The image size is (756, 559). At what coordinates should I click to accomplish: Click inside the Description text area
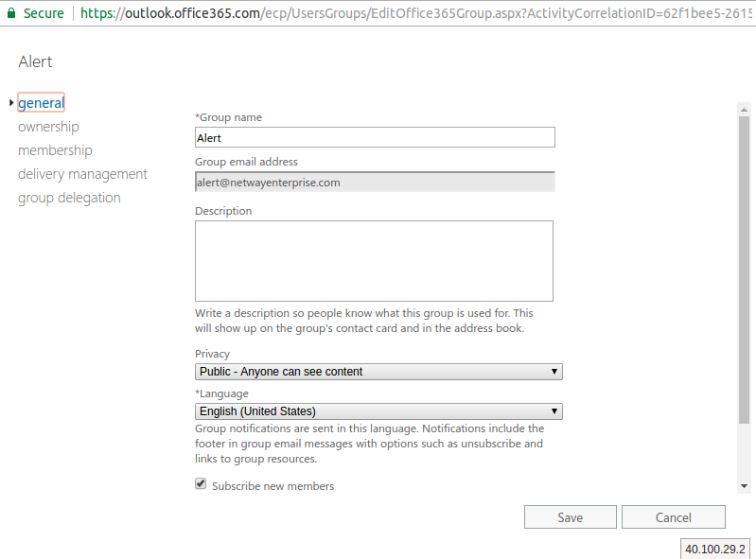[x=374, y=261]
